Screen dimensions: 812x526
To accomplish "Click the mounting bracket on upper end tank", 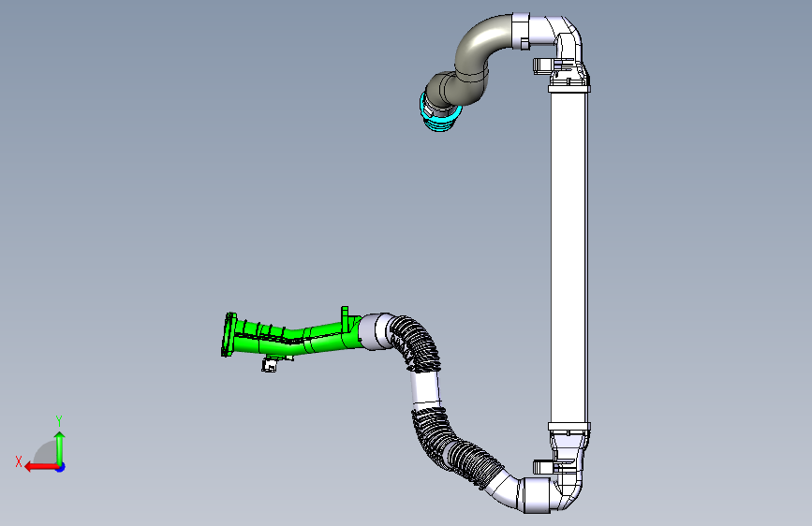I will [544, 66].
